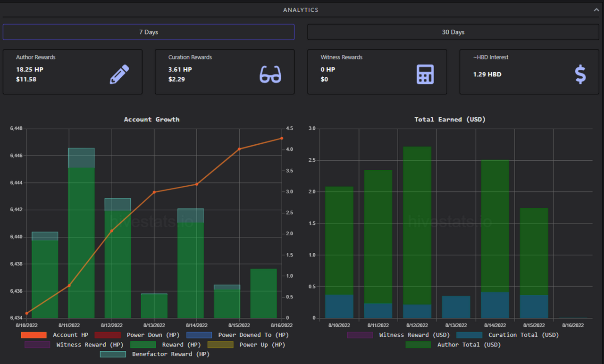Toggle the Account HP legend swatch
The height and width of the screenshot is (364, 604).
pyautogui.click(x=34, y=335)
